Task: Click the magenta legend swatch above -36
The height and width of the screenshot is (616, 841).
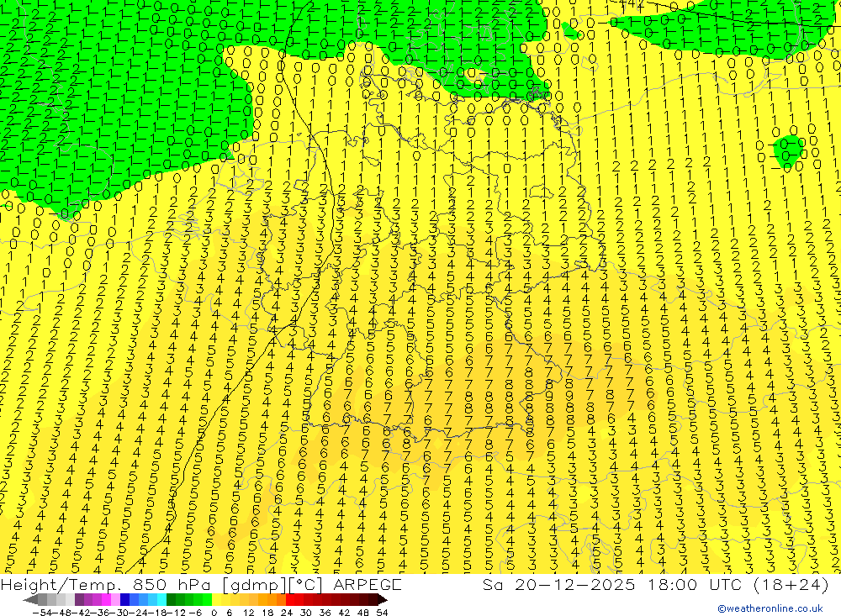Action: coord(106,599)
